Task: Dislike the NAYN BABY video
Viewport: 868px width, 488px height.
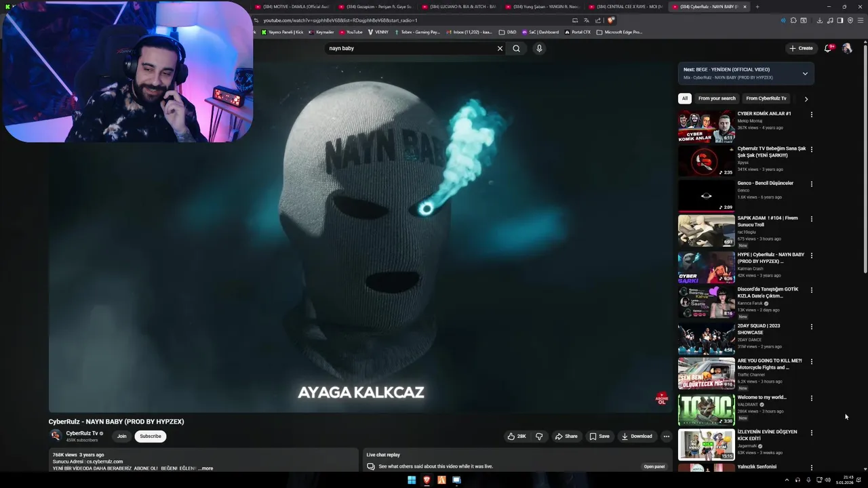Action: 539,436
